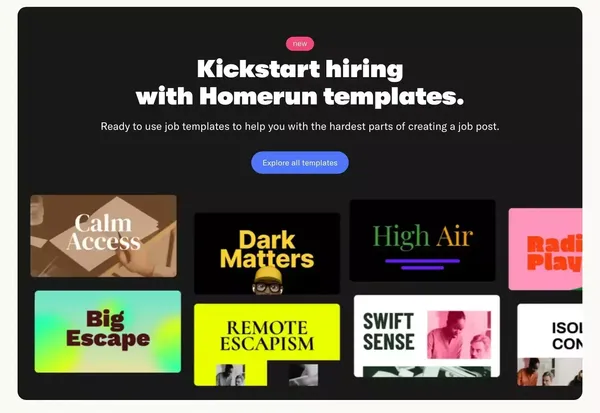Viewport: 600px width, 413px height.
Task: Select the Swift Sense template card
Action: (427, 336)
